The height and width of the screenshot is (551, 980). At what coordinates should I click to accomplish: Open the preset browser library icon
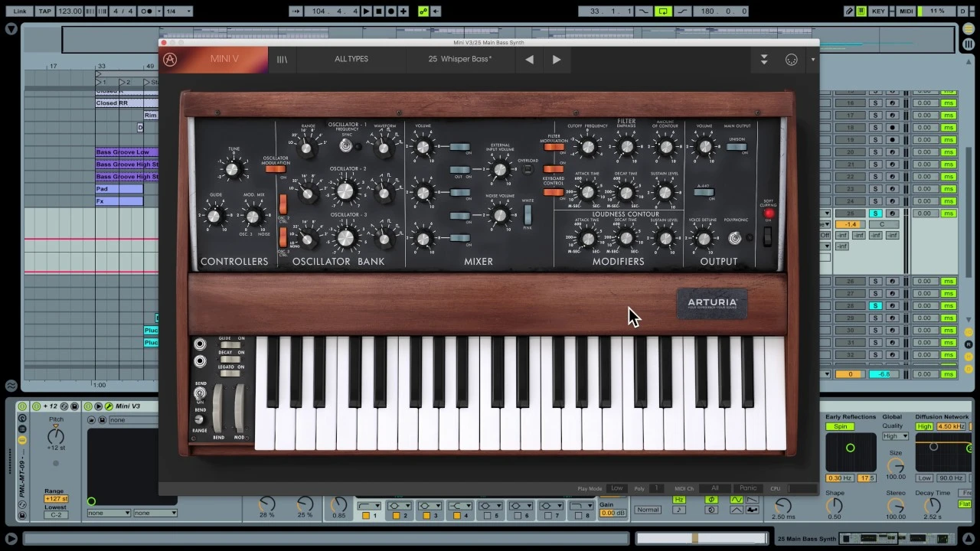(282, 60)
